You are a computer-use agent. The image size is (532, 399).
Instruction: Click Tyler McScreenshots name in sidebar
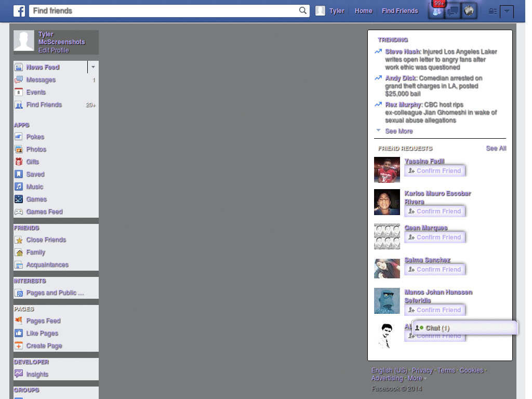tap(61, 38)
